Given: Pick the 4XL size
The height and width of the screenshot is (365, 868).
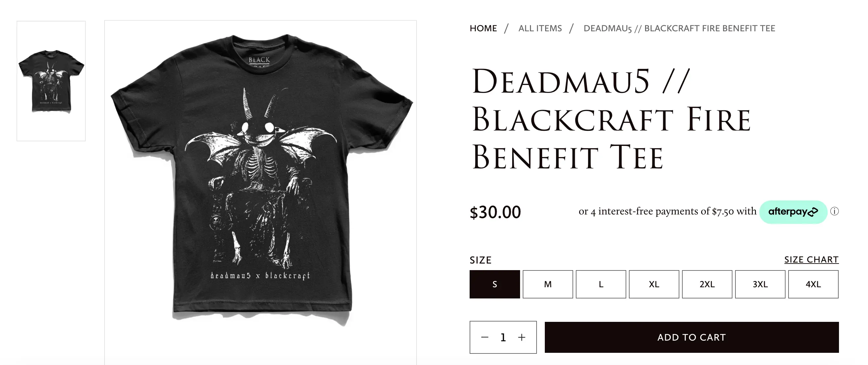Looking at the screenshot, I should click(x=813, y=284).
